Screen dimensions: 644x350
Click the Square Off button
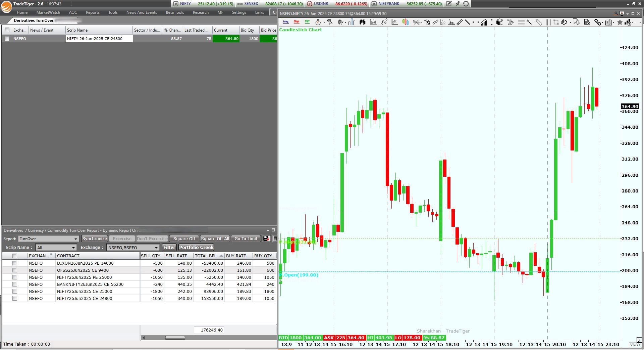point(184,238)
